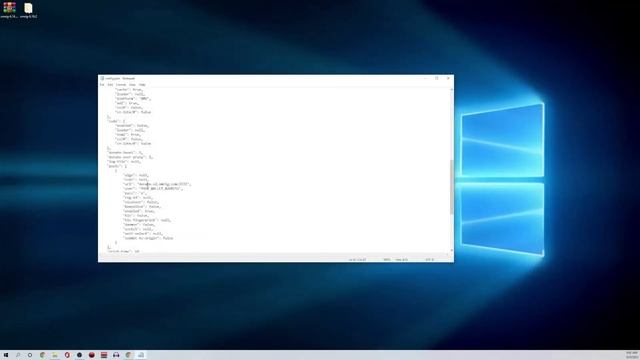Open the black round taskbar icon

point(79,355)
